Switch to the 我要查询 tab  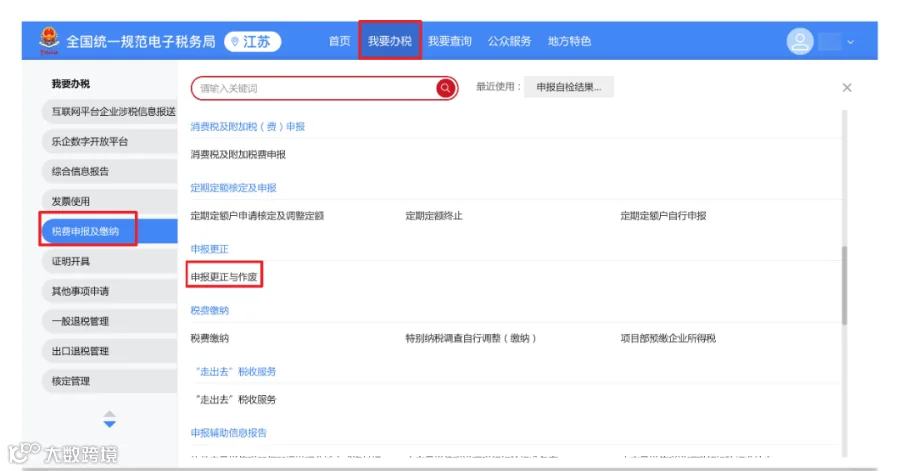[449, 41]
